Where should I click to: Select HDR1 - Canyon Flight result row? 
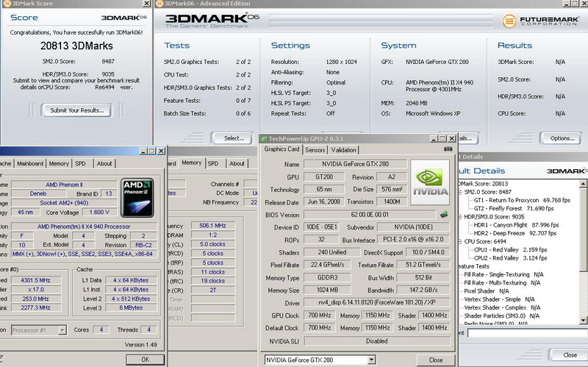[516, 225]
